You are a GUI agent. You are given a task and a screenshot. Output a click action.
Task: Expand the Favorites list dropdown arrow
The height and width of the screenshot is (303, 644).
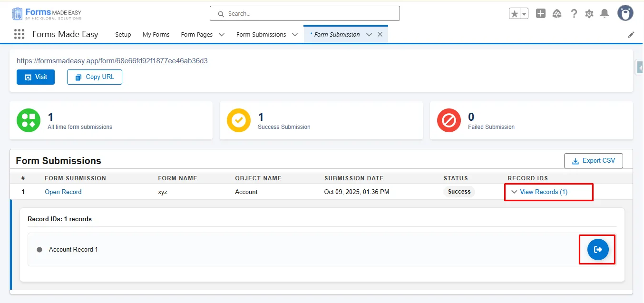click(524, 14)
